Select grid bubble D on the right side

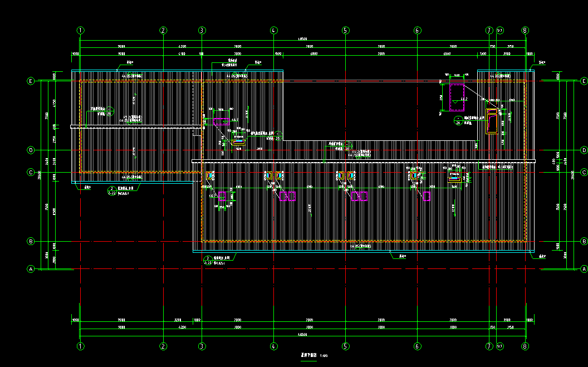584,150
